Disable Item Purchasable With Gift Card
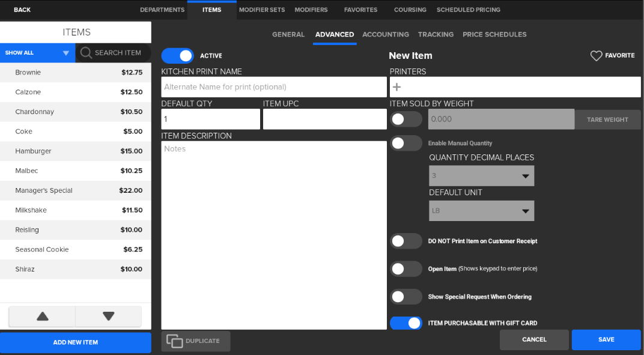 coord(406,323)
